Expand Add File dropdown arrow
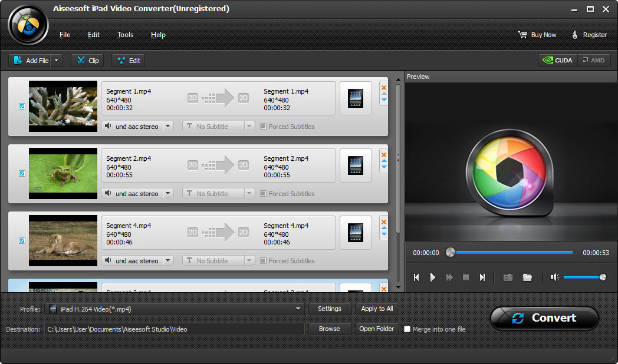618x364 pixels. point(57,60)
